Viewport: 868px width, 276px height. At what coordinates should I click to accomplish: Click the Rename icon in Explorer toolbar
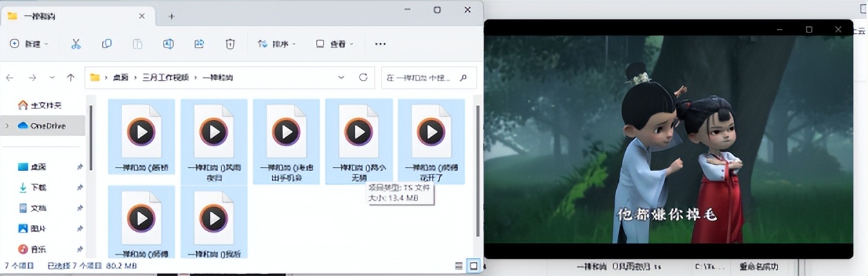(168, 43)
